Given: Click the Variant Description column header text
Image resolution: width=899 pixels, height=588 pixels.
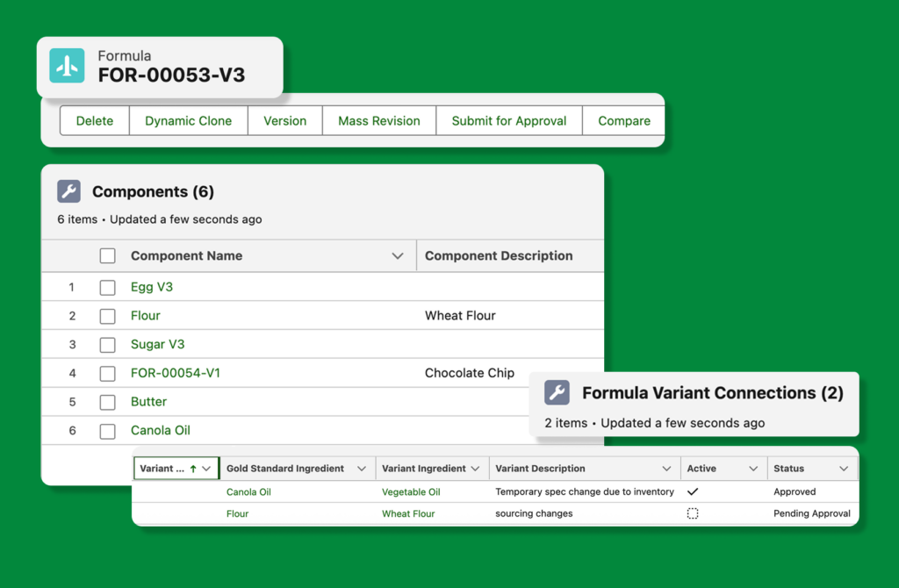Looking at the screenshot, I should coord(540,469).
